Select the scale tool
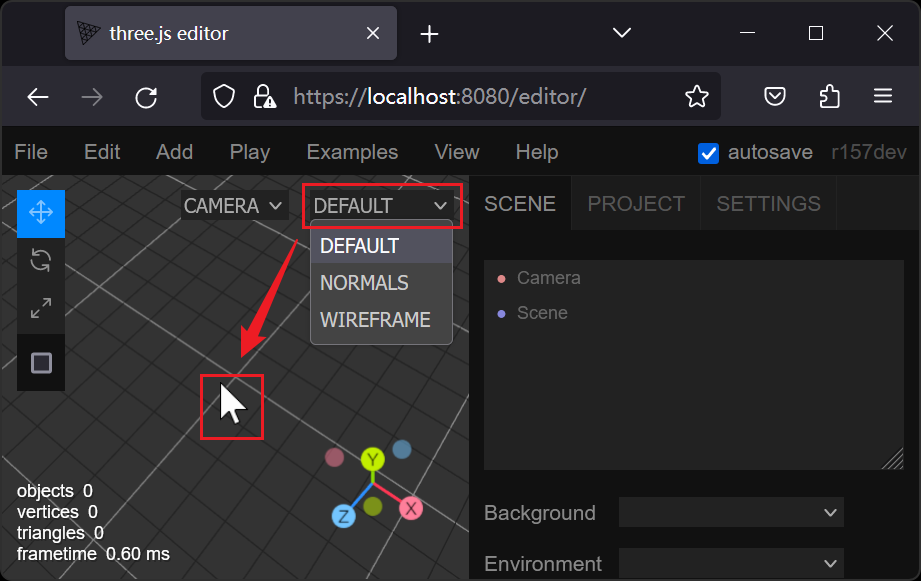Screen dimensions: 921x581 pyautogui.click(x=40, y=308)
